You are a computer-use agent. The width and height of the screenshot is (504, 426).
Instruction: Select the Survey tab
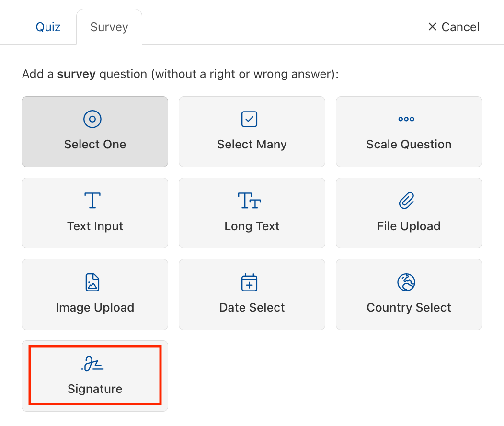109,27
